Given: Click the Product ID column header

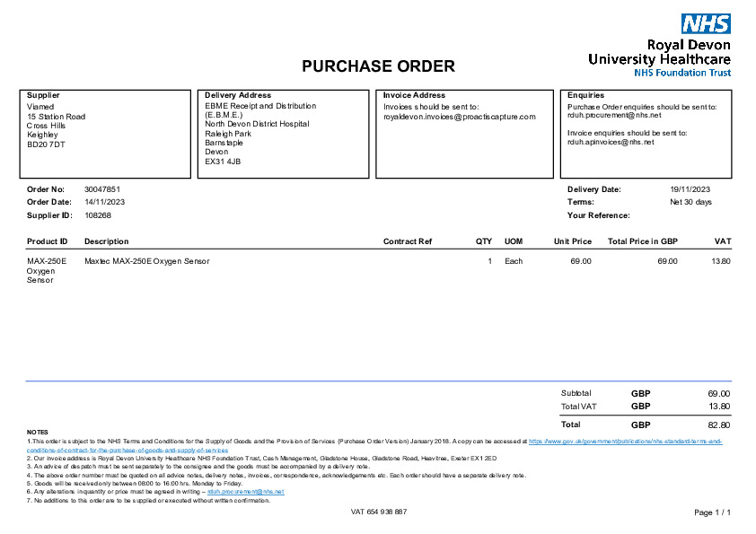Looking at the screenshot, I should [48, 241].
